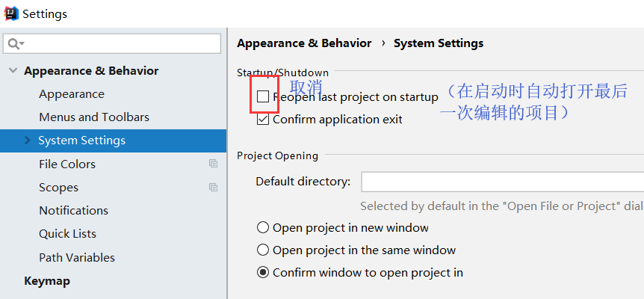Select Quick Lists in the sidebar
Viewport: 644px width, 299px height.
pyautogui.click(x=67, y=234)
